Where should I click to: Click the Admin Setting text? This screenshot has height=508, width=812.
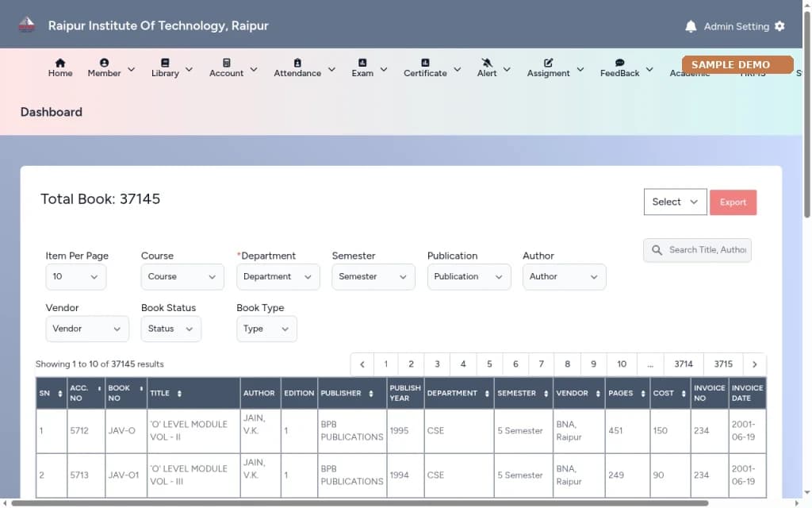click(x=736, y=26)
